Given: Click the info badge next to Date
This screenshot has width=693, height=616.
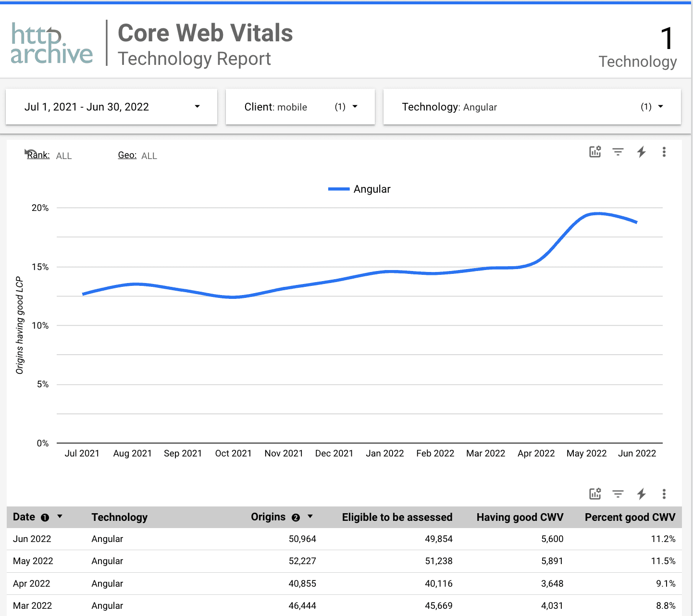Looking at the screenshot, I should pyautogui.click(x=44, y=517).
